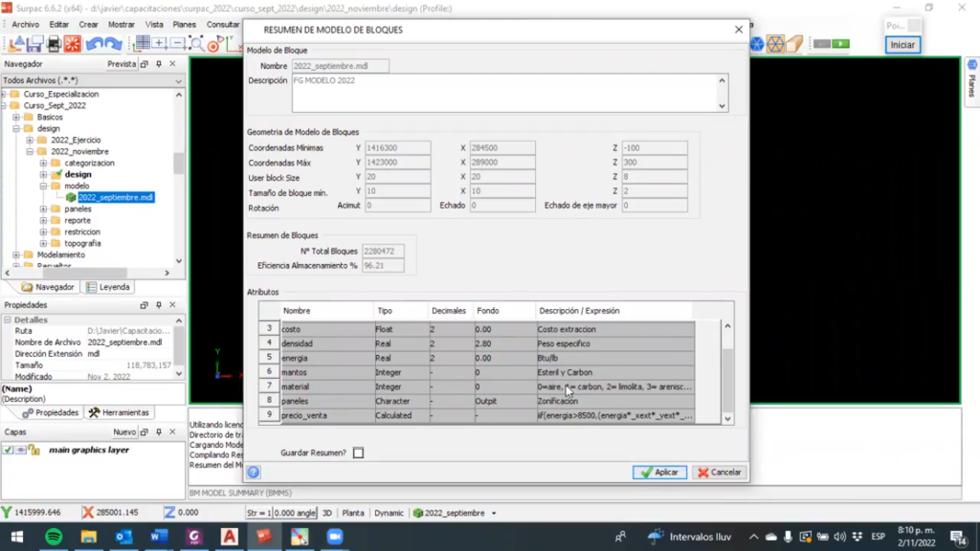The height and width of the screenshot is (551, 980).
Task: Click the print toolbar icon
Action: (x=54, y=44)
